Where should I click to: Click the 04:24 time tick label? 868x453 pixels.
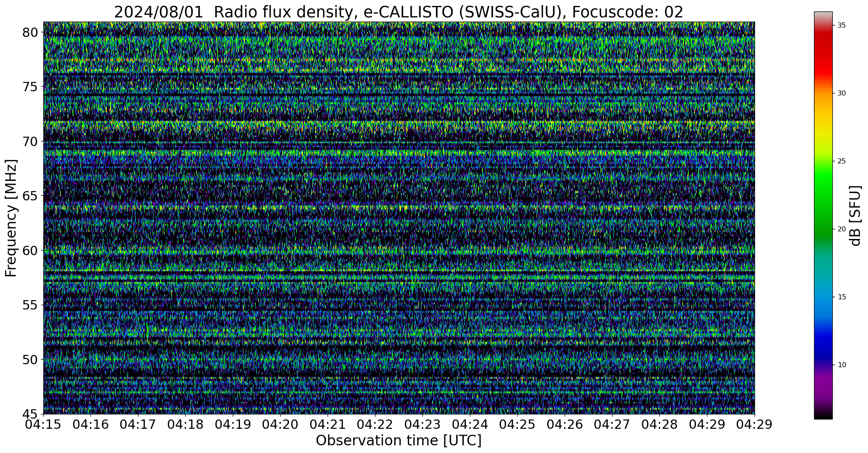[470, 424]
